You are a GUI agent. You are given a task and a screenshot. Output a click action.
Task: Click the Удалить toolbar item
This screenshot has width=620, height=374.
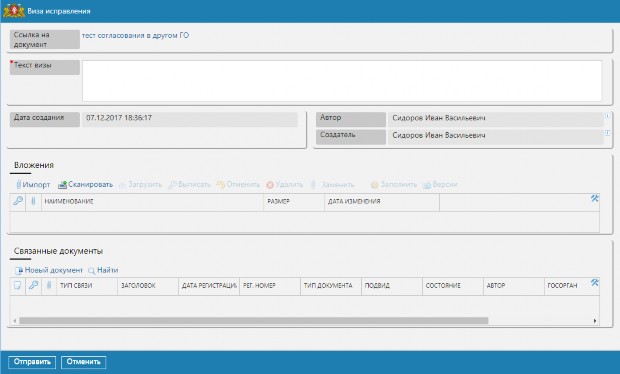coord(285,185)
